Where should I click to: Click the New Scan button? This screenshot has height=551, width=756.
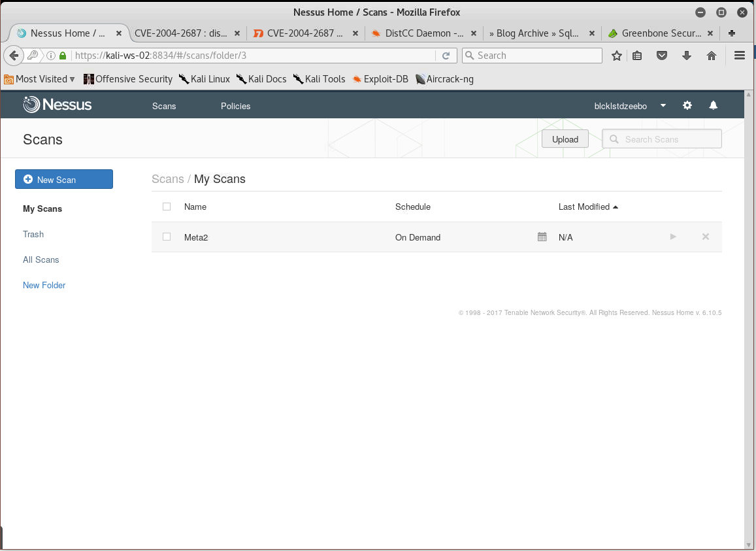click(x=64, y=179)
